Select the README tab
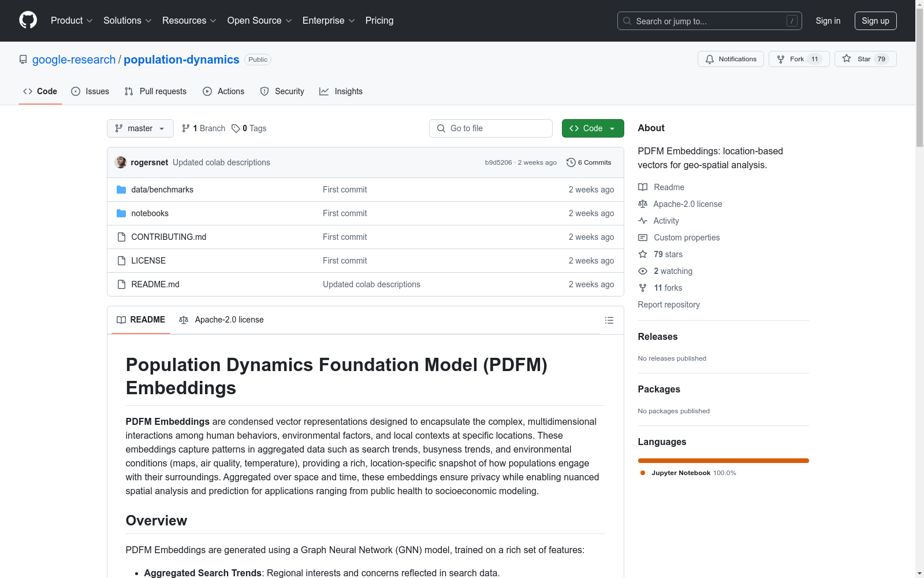Image resolution: width=924 pixels, height=578 pixels. (141, 320)
